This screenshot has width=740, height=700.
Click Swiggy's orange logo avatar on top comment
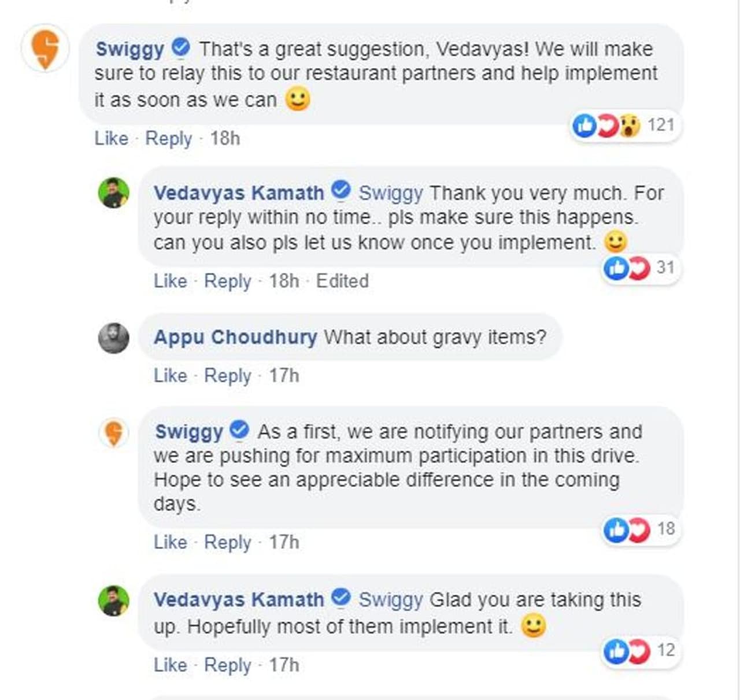(x=45, y=49)
